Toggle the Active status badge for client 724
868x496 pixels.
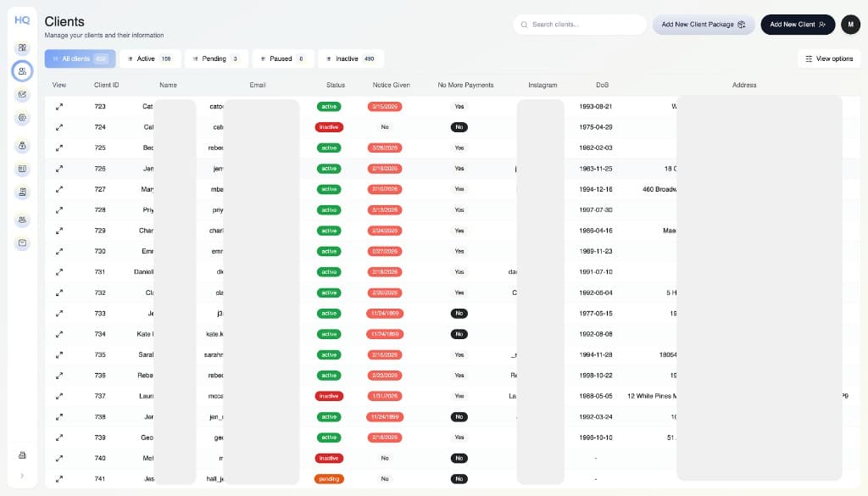click(x=329, y=127)
